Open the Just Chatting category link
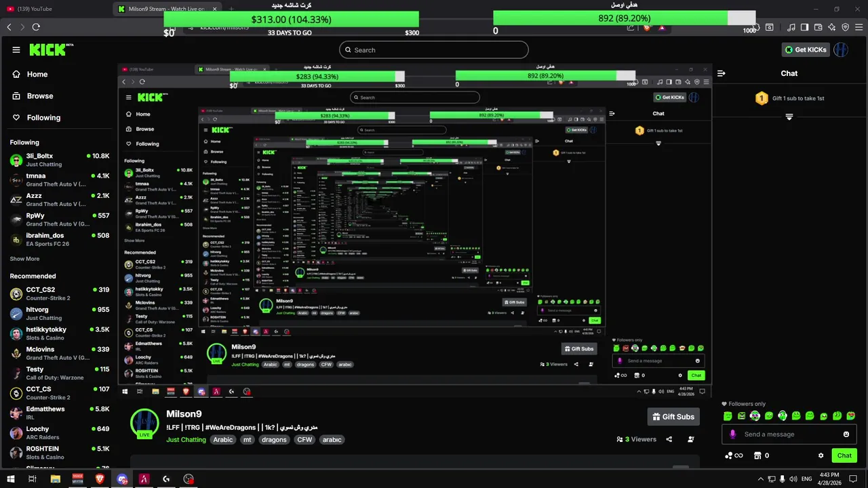This screenshot has height=488, width=868. pyautogui.click(x=186, y=440)
